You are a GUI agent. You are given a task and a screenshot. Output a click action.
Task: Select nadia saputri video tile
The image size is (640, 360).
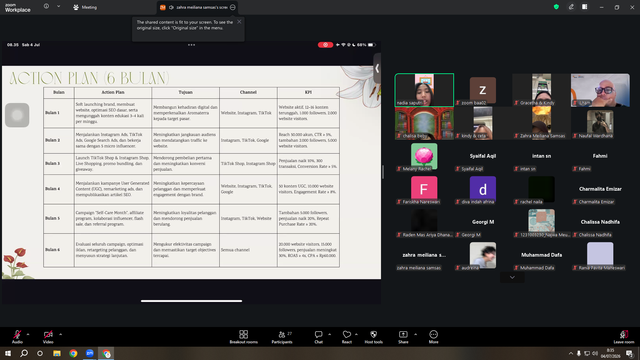(424, 90)
